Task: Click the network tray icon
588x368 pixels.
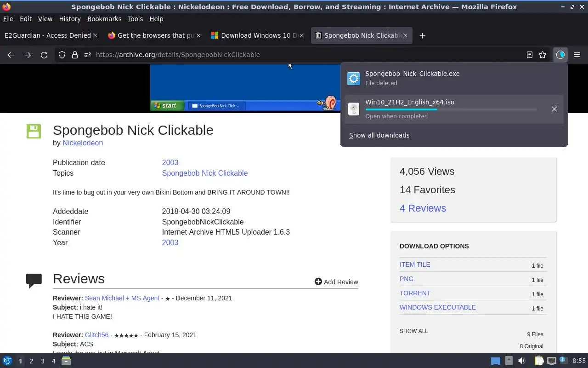Action: [x=552, y=361]
